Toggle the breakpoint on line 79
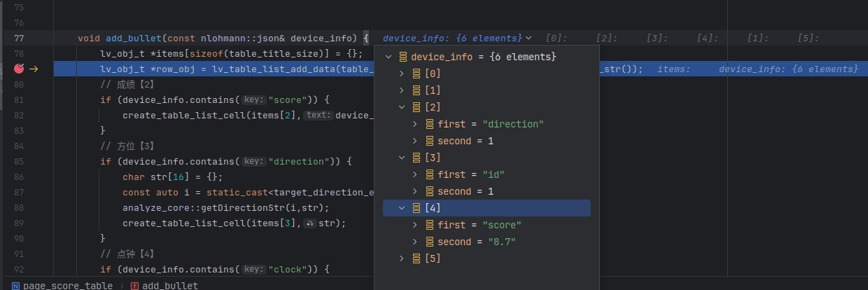Image resolution: width=868 pixels, height=290 pixels. click(x=19, y=69)
